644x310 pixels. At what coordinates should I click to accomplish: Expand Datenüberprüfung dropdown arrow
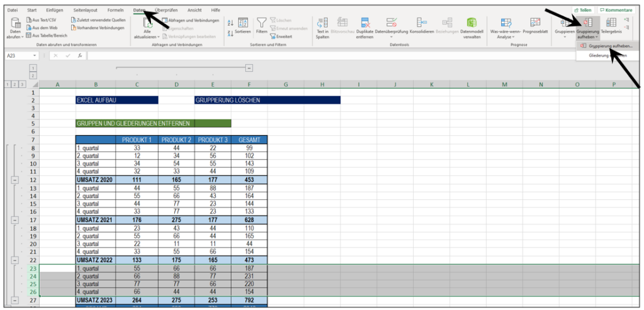391,37
